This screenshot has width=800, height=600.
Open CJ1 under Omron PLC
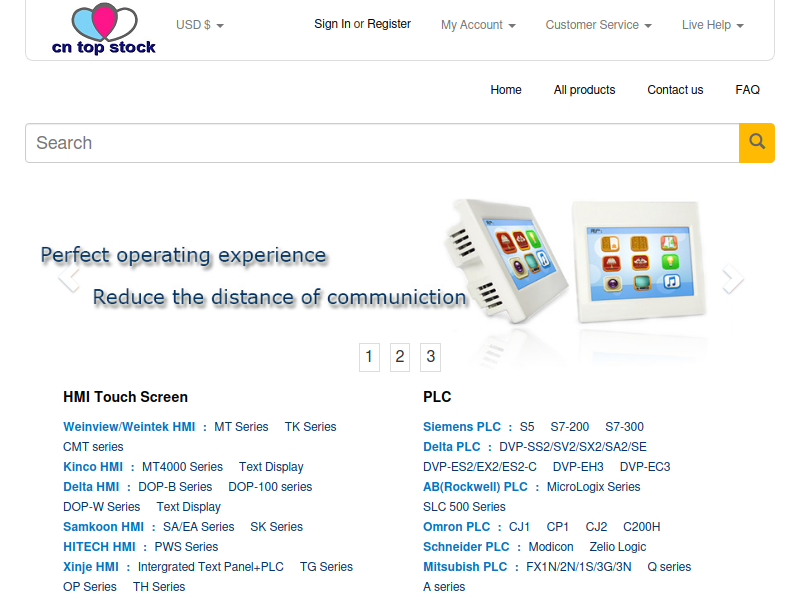coord(519,527)
